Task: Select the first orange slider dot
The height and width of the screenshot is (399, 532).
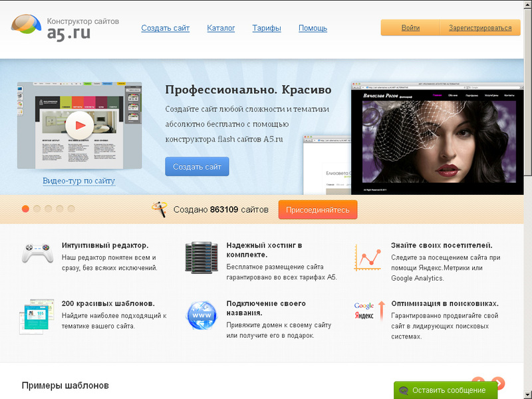Action: 25,209
